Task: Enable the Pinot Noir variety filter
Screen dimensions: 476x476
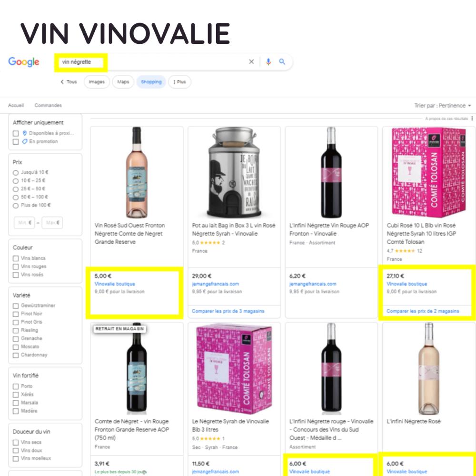Action: click(x=16, y=314)
